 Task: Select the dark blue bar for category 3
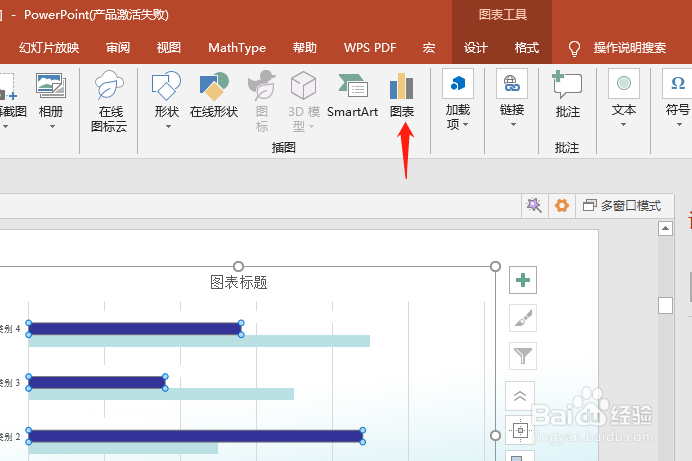click(x=97, y=382)
